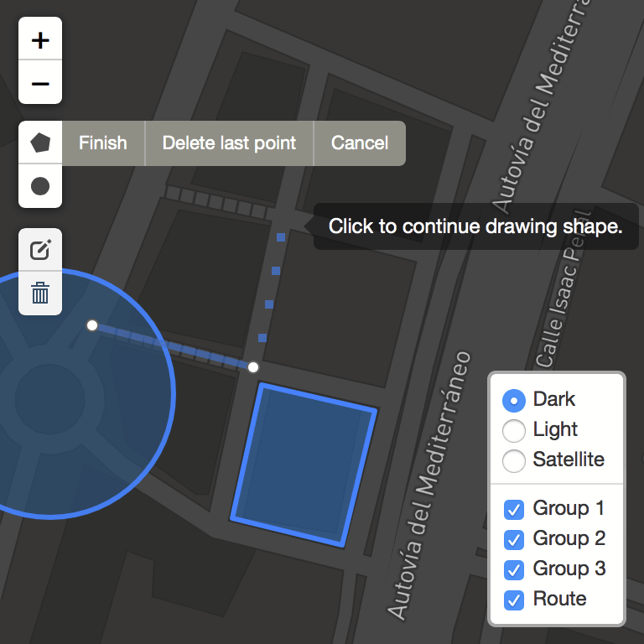The height and width of the screenshot is (644, 644).
Task: Uncheck the Group 2 overlay
Action: [514, 540]
